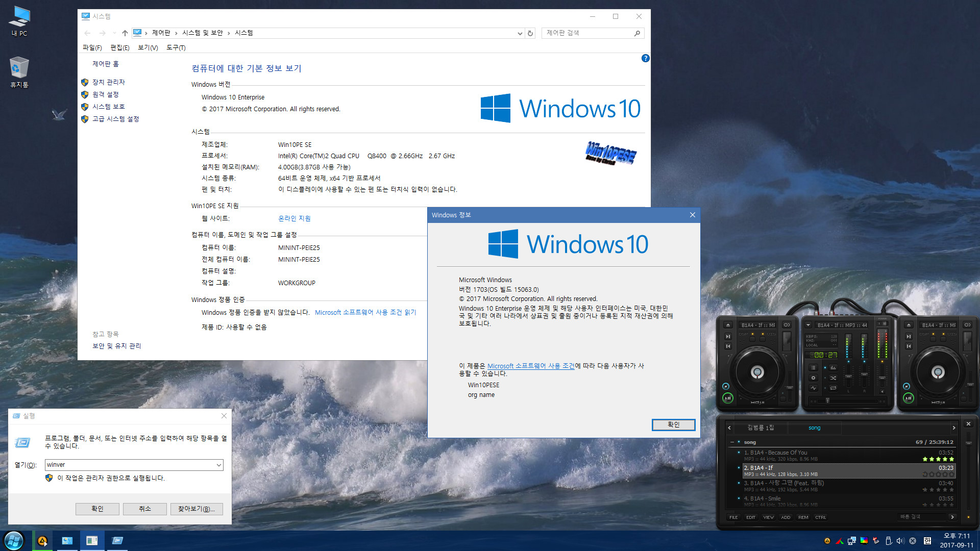Viewport: 980px width, 551px height.
Task: Close the playlist panel with its X button
Action: (x=968, y=424)
